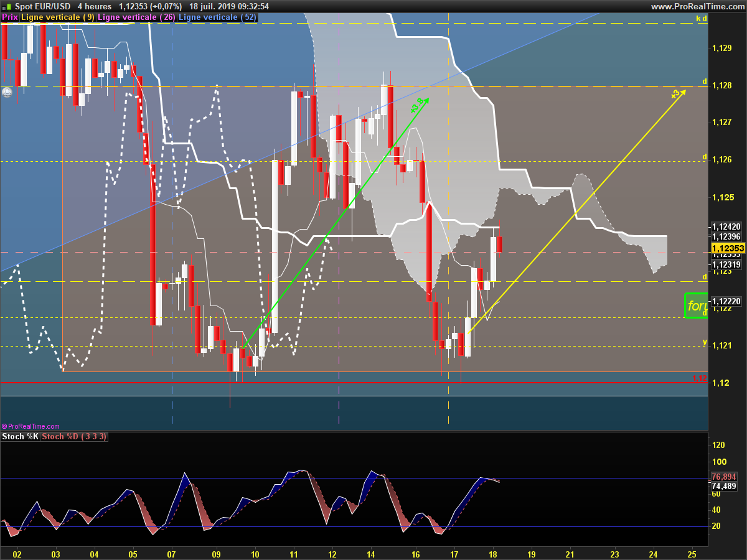Click the candlestick icon beside Spot EUR/USD
Image resolution: width=747 pixels, height=560 pixels.
tap(7, 6)
